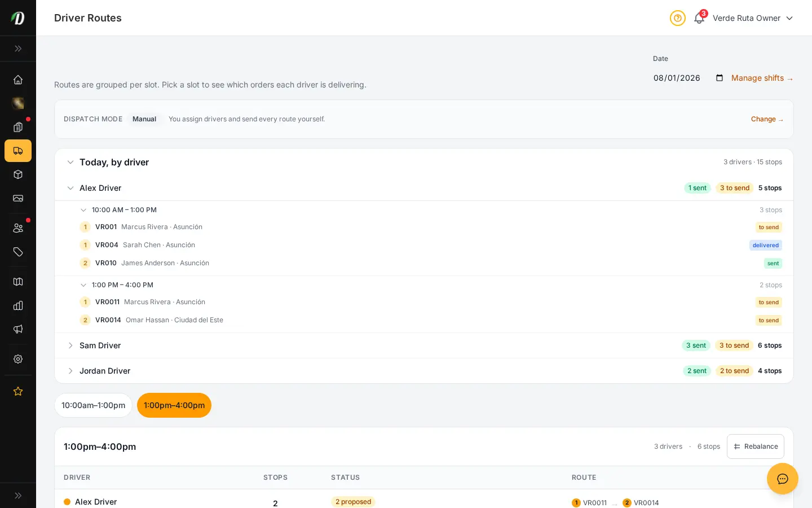Click the chevron next to Verde Ruta Owner
The image size is (812, 508).
point(789,18)
